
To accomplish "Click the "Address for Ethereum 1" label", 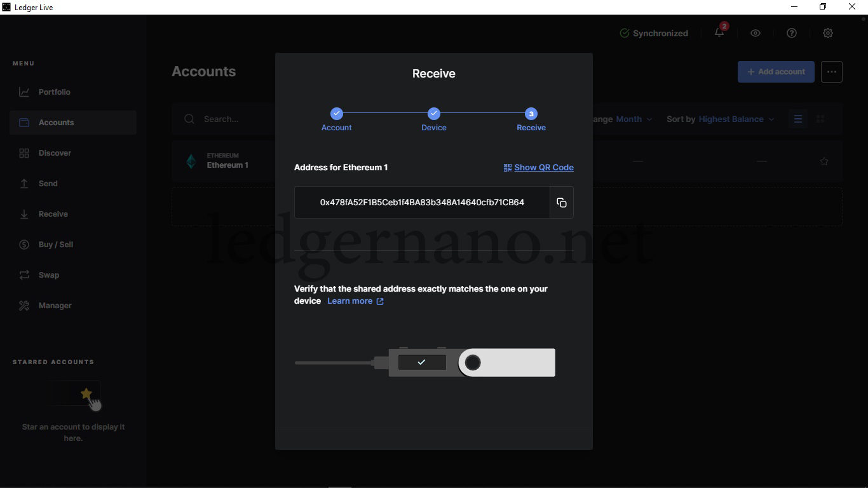I will 341,168.
